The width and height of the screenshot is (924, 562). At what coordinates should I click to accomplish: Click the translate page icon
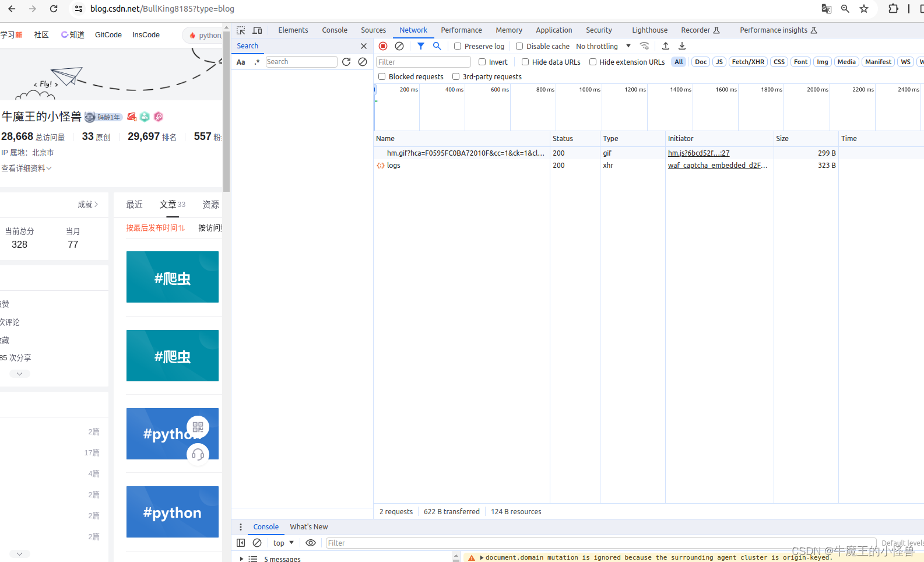(x=827, y=9)
